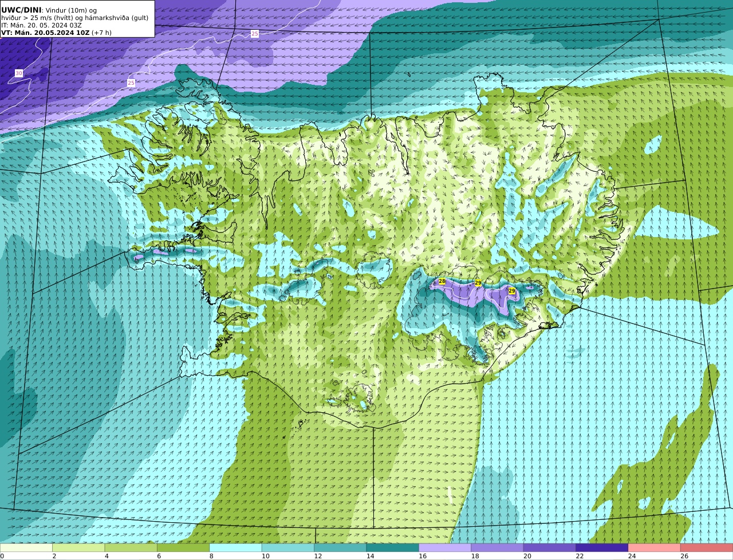
Task: Click the legend scale value "0"
Action: (2, 556)
